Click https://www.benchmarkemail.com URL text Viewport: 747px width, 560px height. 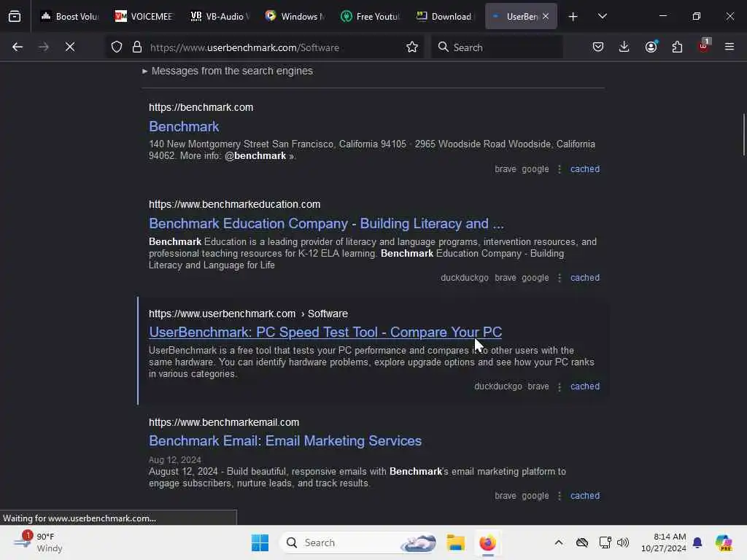[224, 422]
